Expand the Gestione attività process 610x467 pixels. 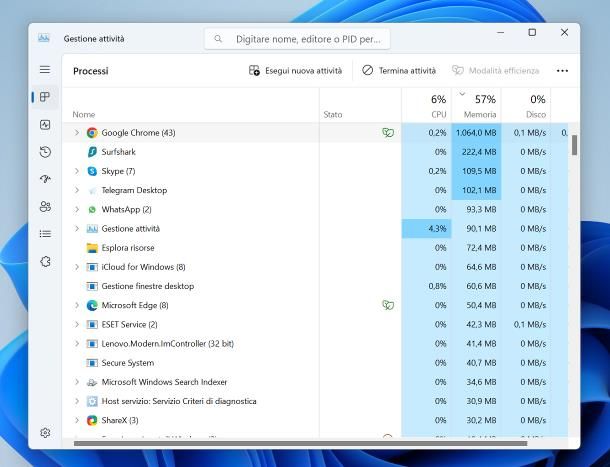(x=77, y=228)
